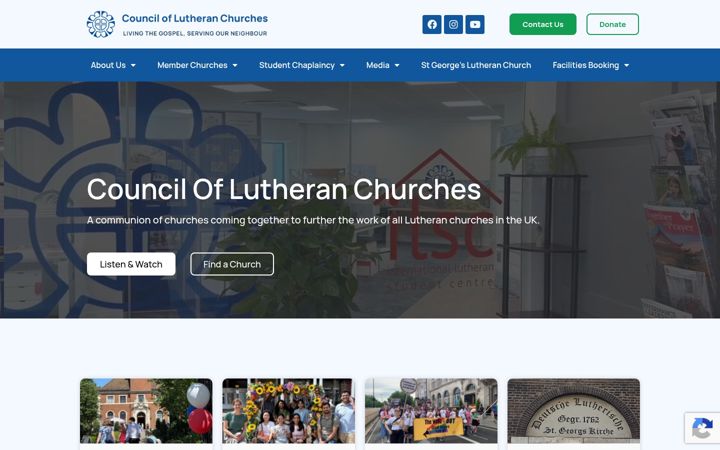Viewport: 720px width, 450px height.
Task: Click the hero heading 'Council Of Lutheran Churches'
Action: 284,189
